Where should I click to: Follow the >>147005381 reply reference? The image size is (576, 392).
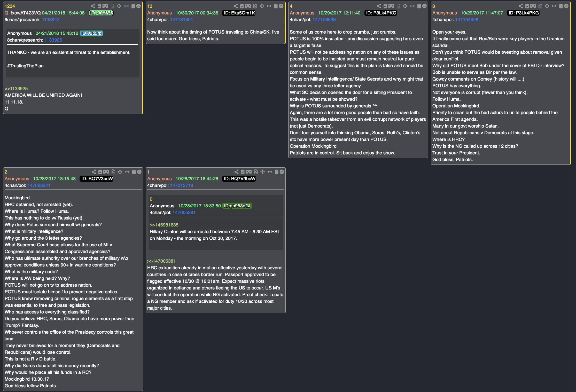[161, 261]
